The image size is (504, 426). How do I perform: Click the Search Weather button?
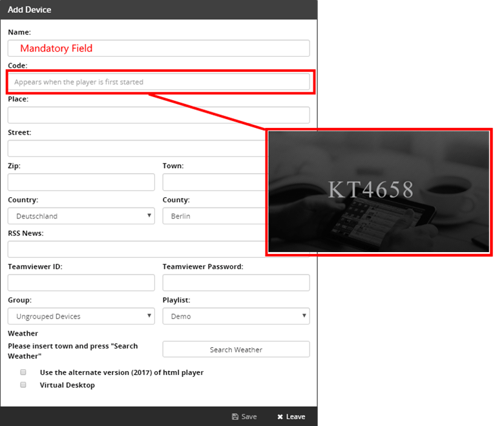point(236,350)
